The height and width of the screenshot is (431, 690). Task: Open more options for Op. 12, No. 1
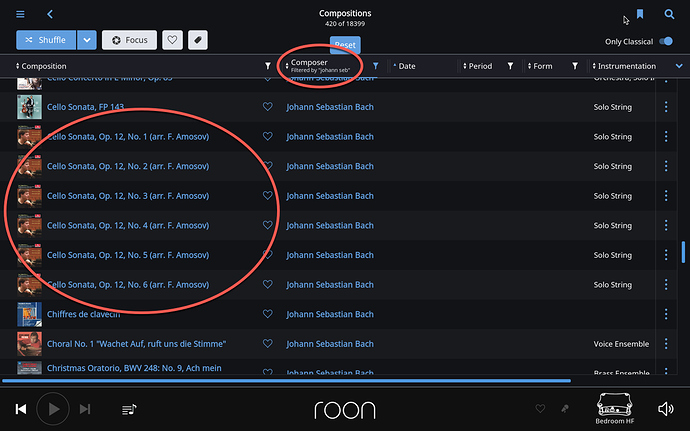pos(666,136)
